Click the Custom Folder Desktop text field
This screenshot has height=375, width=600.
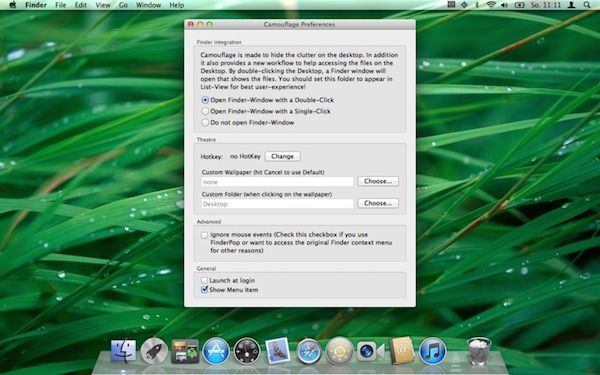pyautogui.click(x=277, y=204)
